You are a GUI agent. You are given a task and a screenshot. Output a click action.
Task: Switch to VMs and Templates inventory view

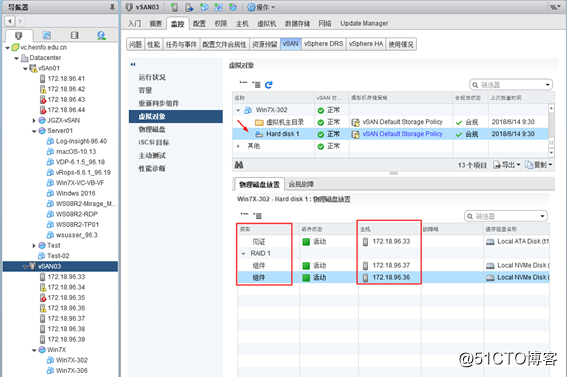tap(47, 35)
